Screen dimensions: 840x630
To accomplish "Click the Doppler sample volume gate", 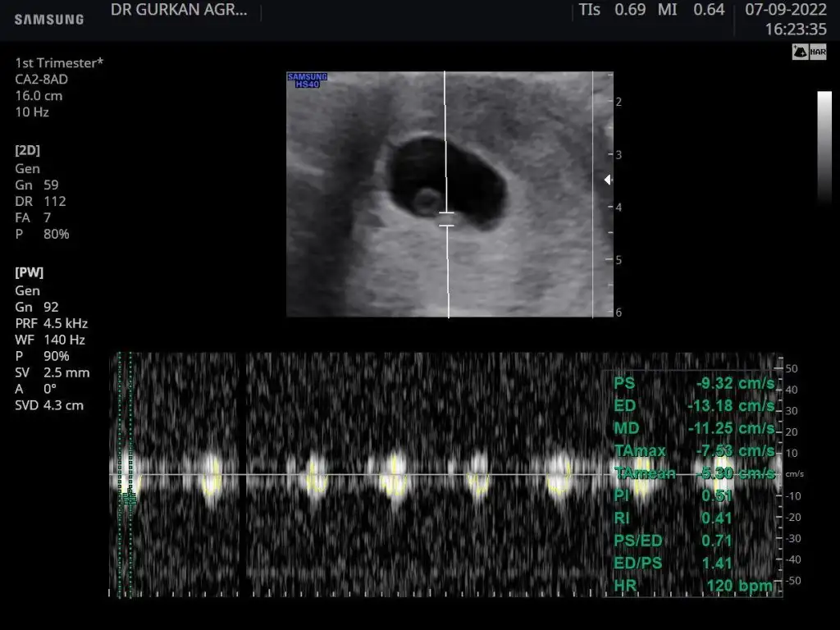I will [446, 218].
